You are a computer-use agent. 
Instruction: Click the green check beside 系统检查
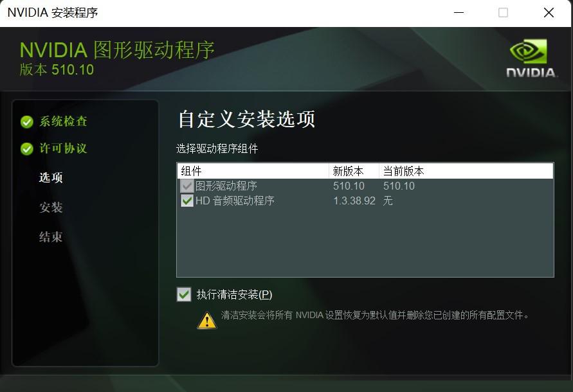[x=26, y=121]
